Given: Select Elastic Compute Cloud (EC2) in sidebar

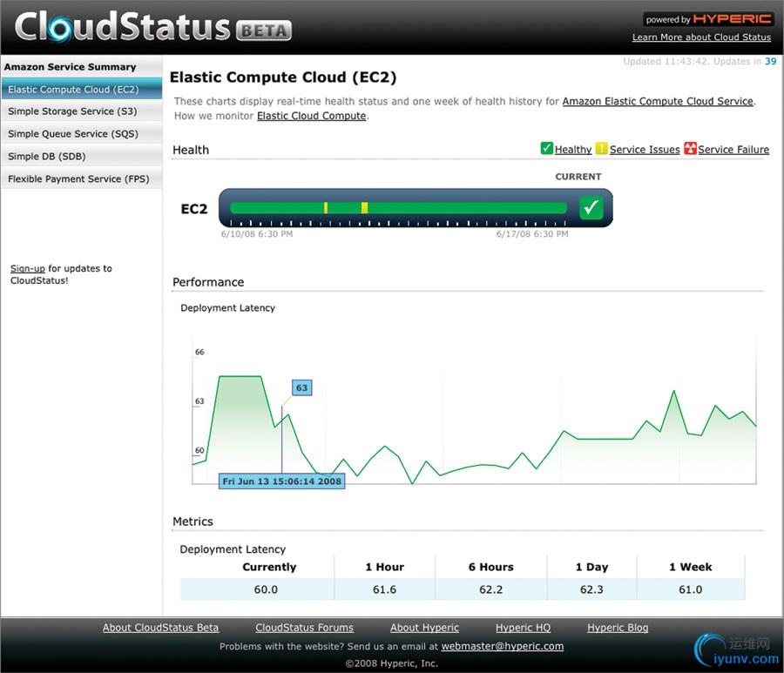Looking at the screenshot, I should pyautogui.click(x=82, y=90).
